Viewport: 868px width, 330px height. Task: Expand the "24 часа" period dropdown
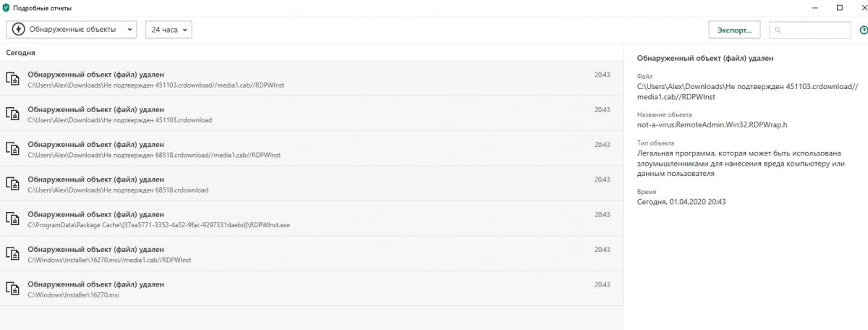(168, 30)
